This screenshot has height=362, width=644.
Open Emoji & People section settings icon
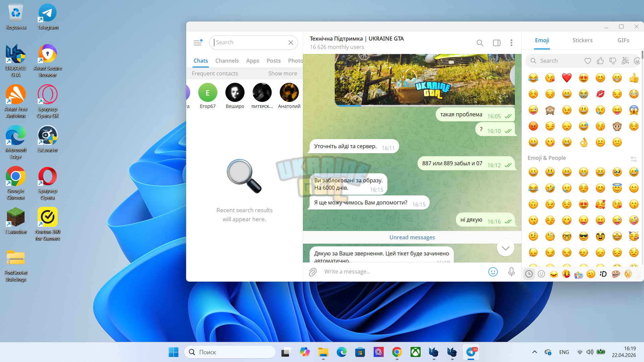pos(634,159)
